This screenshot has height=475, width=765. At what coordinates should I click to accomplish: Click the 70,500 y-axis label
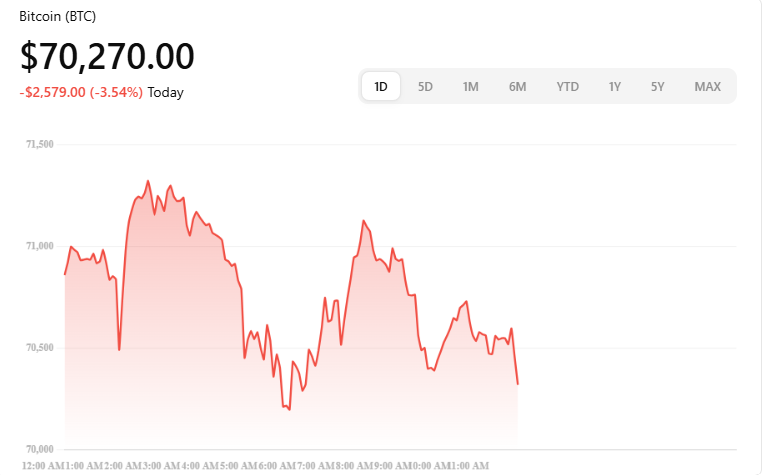point(39,348)
